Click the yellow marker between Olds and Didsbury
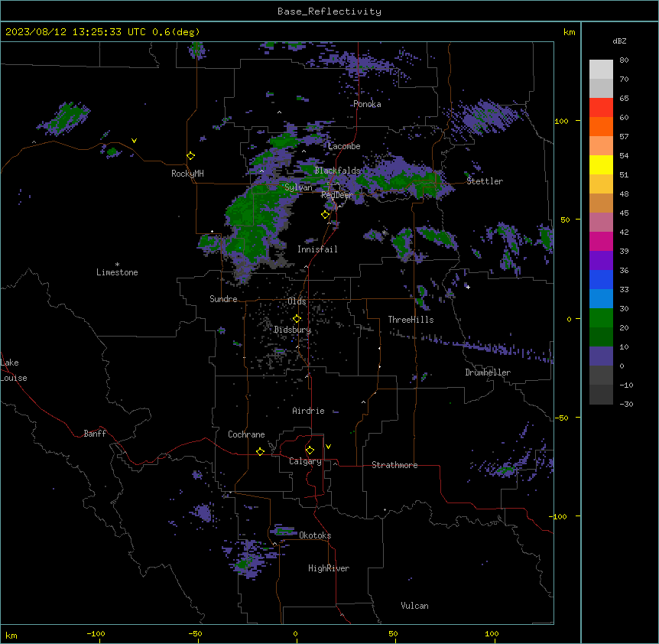 tap(297, 319)
